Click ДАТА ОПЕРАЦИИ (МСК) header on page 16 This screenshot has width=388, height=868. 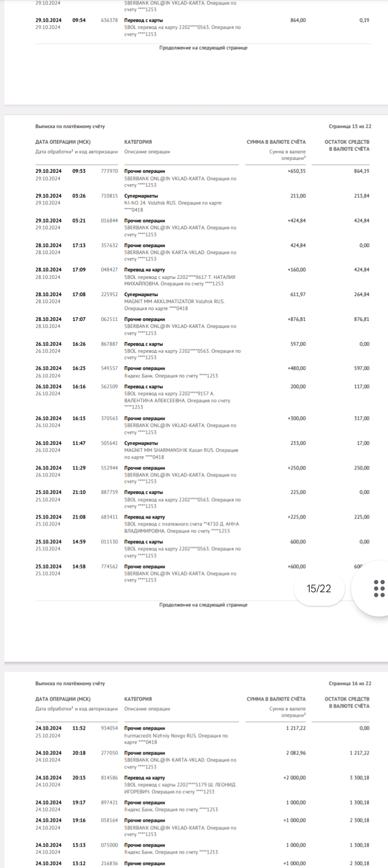(x=63, y=699)
